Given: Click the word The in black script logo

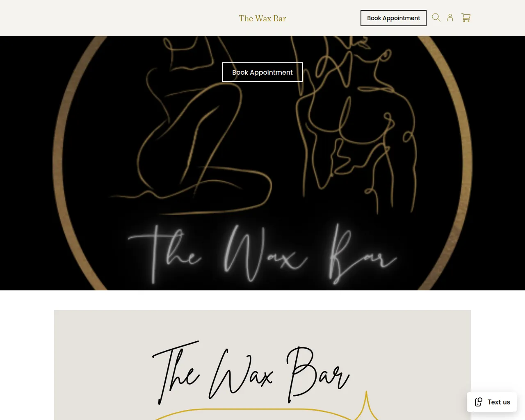Looking at the screenshot, I should click(x=176, y=372).
